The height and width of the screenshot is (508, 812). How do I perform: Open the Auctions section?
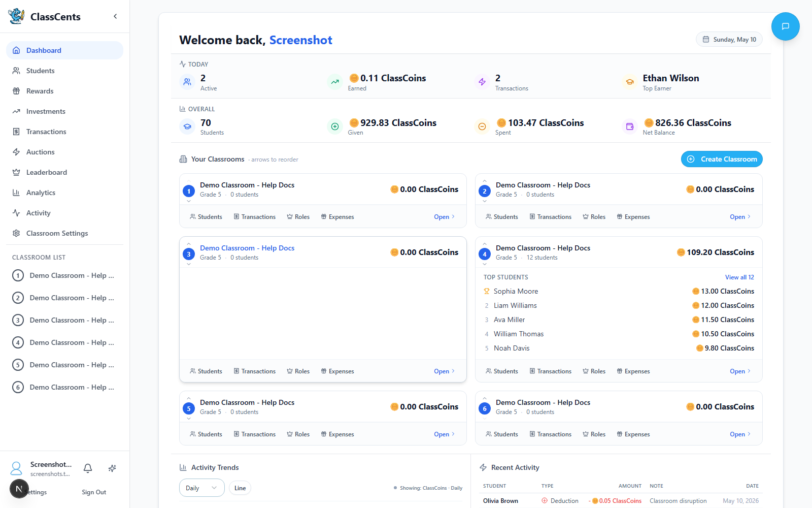coord(64,152)
